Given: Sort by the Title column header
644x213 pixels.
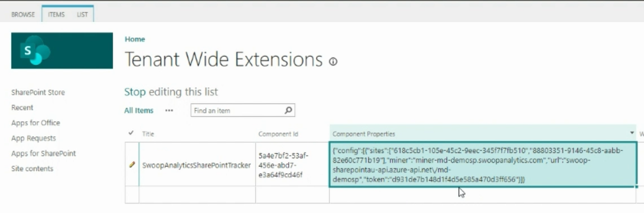Looking at the screenshot, I should tap(148, 134).
